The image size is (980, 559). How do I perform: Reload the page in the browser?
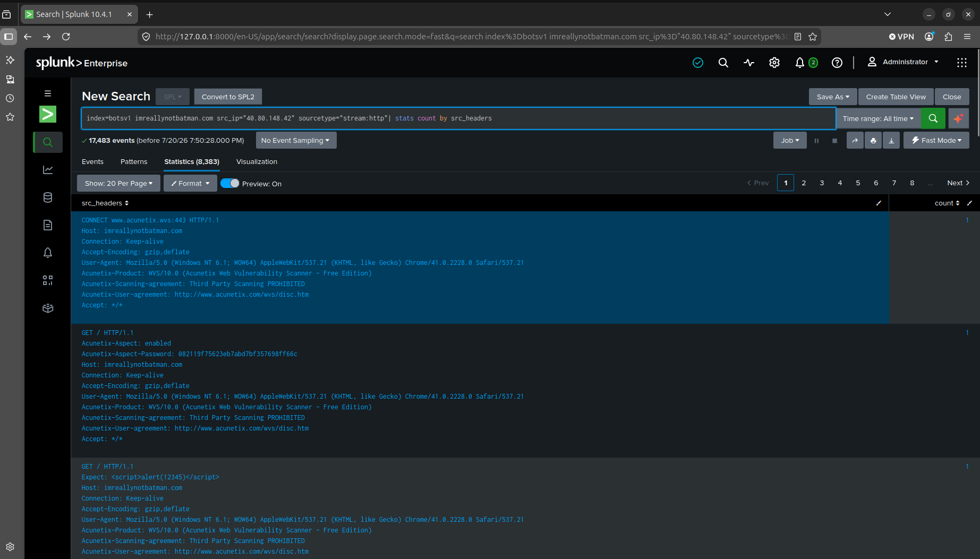[x=66, y=37]
